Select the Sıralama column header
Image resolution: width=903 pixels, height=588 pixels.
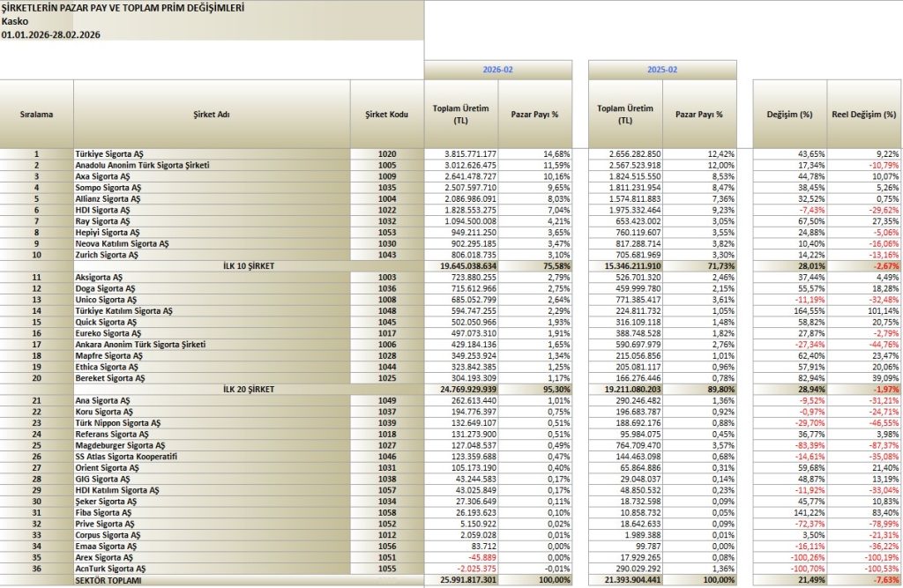36,115
